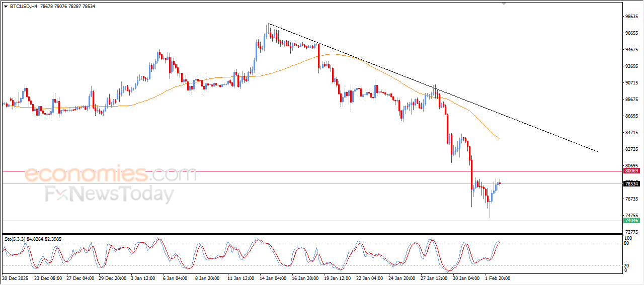Image resolution: width=644 pixels, height=285 pixels.
Task: Click the grey chart shift marker at top
Action: click(x=504, y=4)
